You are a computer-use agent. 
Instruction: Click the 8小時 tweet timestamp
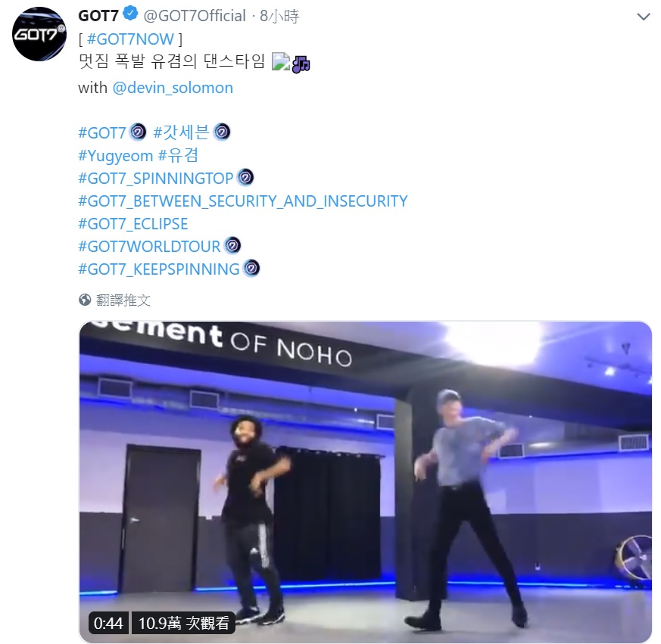[279, 16]
